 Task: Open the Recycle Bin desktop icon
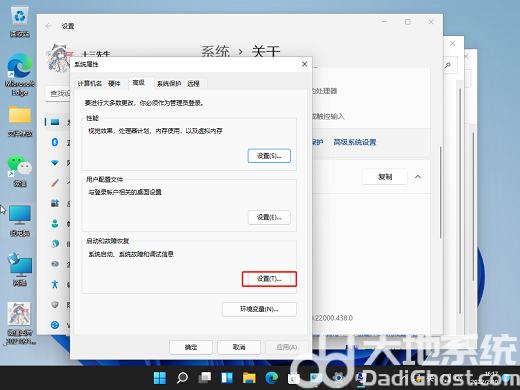click(20, 22)
